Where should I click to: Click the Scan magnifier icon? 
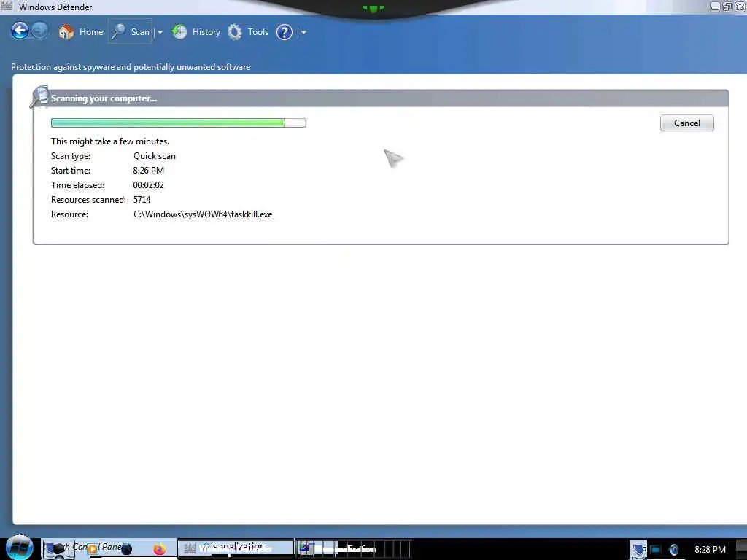(x=118, y=32)
